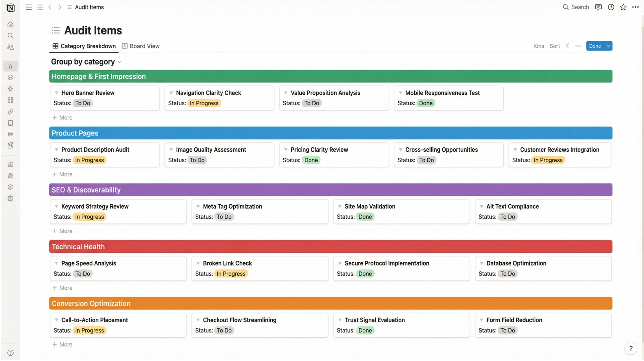This screenshot has width=644, height=361.
Task: Star the Audit Items page via top-right star
Action: pyautogui.click(x=623, y=7)
